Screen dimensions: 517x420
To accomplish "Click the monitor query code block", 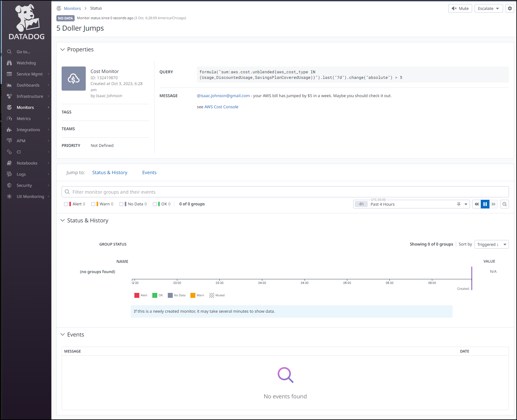I will (353, 75).
